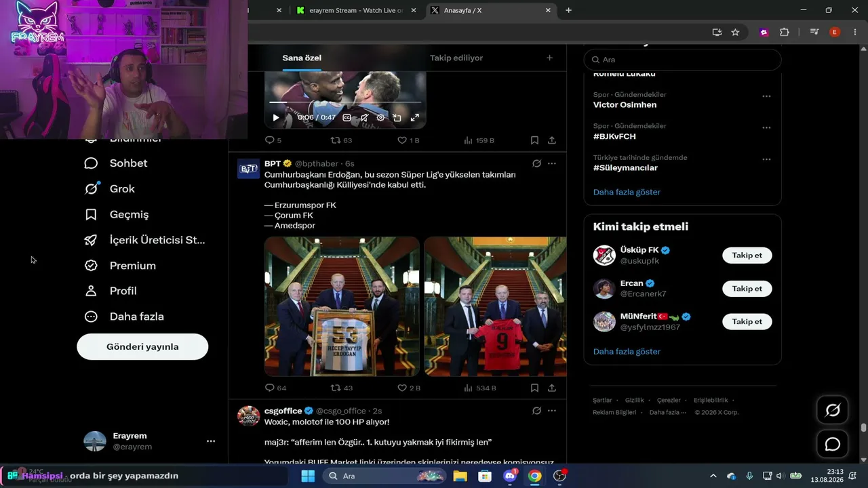Focus the Ara search field on X
Viewport: 868px width, 488px height.
(683, 60)
